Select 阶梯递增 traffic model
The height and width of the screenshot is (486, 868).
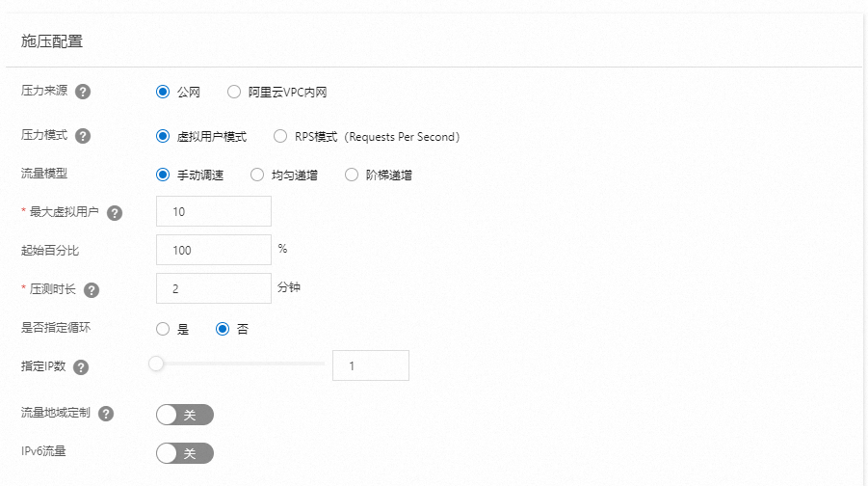352,175
